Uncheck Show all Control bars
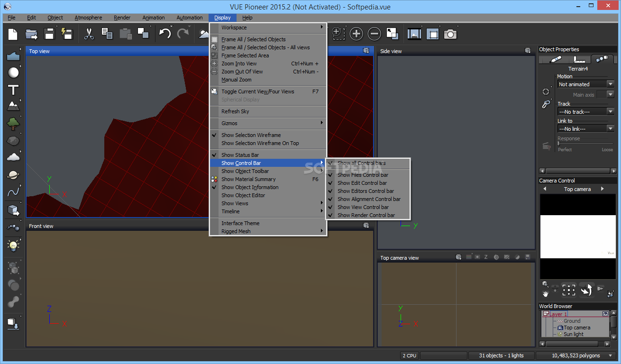 [368, 163]
